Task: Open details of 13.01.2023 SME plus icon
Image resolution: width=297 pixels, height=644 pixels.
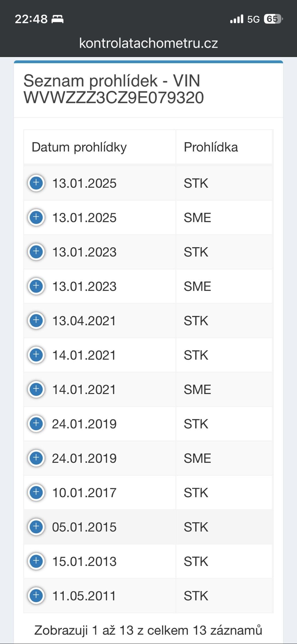Action: (36, 286)
